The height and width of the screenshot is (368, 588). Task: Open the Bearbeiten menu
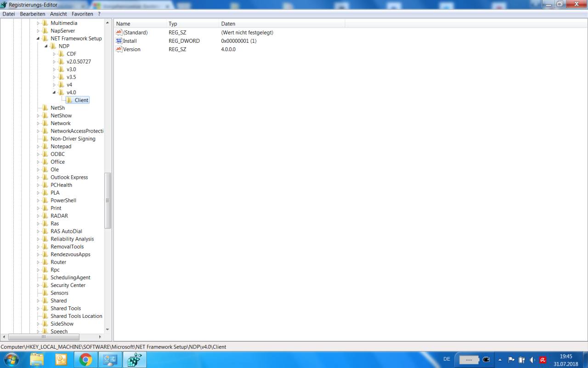(x=33, y=14)
